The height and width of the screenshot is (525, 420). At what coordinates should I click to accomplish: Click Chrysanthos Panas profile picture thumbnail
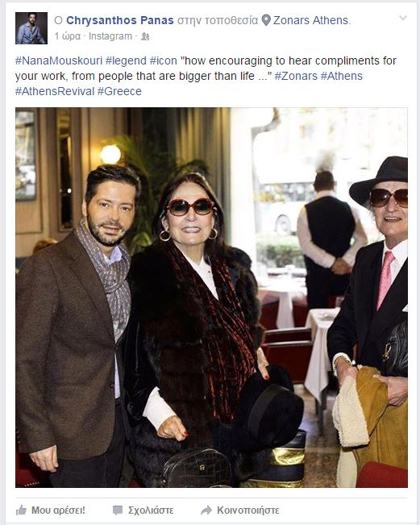[x=31, y=28]
